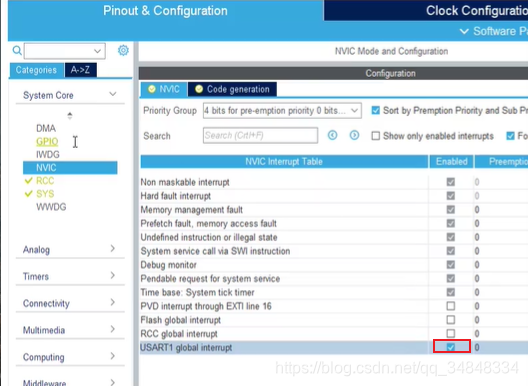Select WWDG in System Core list

pos(51,207)
